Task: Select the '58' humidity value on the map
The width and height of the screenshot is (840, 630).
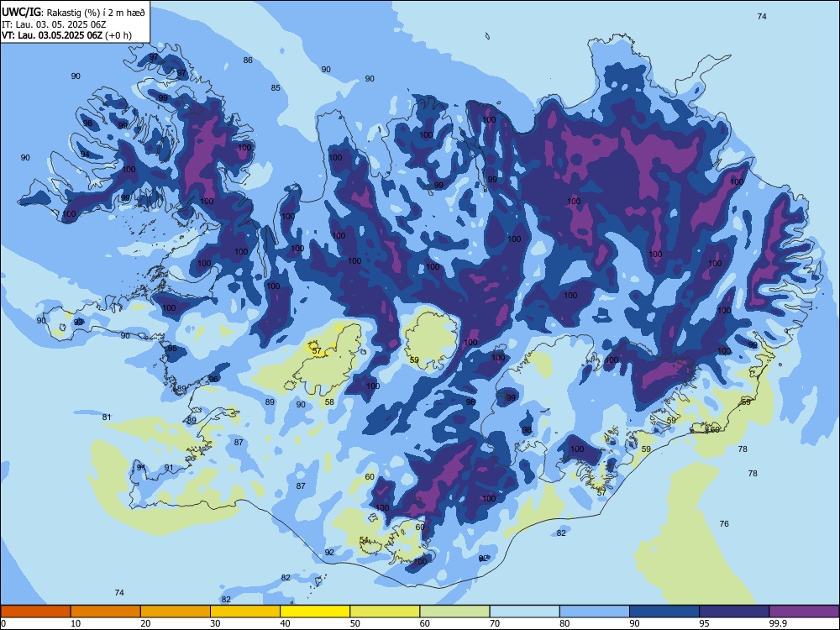Action: (329, 402)
